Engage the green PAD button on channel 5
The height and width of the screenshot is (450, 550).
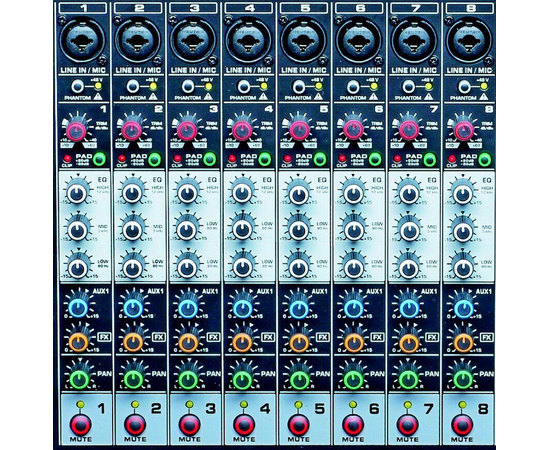(320, 159)
